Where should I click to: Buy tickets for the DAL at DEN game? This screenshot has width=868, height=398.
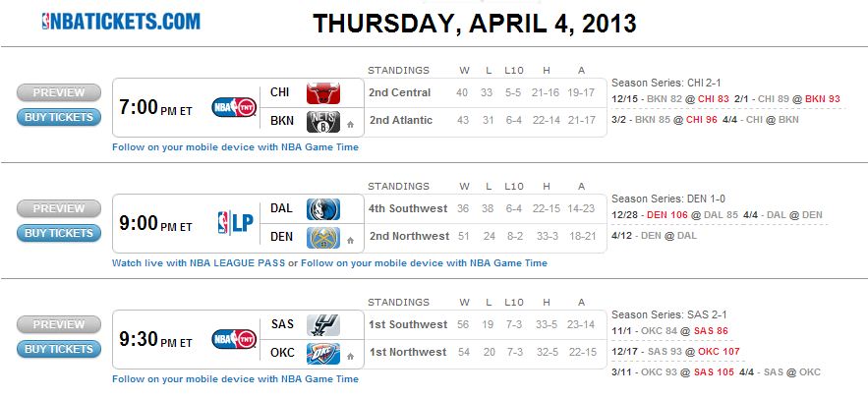click(59, 234)
